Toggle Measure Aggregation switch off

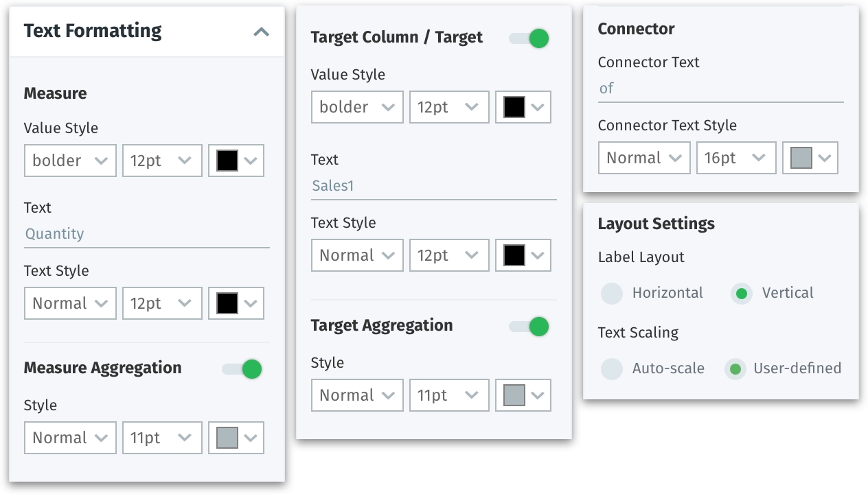click(242, 370)
